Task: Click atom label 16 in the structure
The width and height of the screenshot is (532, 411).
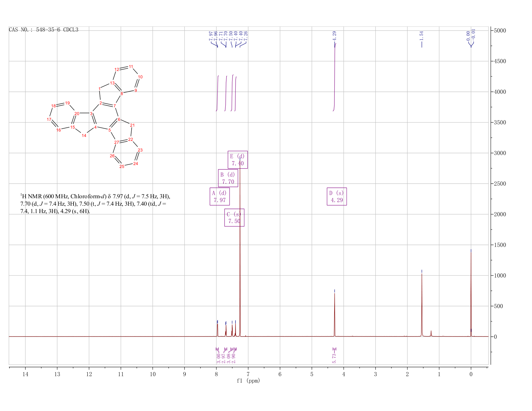Action: (x=58, y=130)
